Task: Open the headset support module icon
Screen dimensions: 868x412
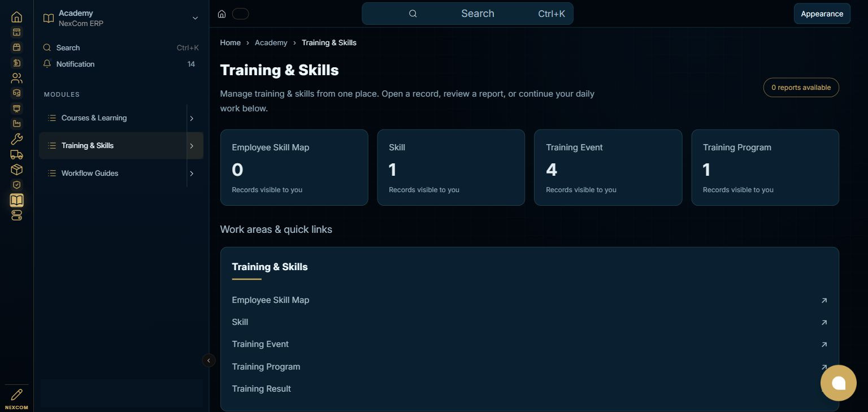Action: 17,93
